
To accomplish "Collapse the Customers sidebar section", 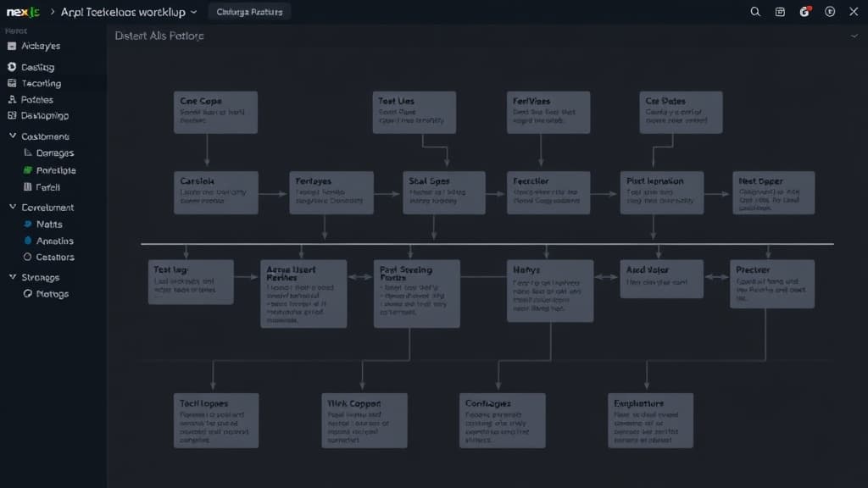I will point(13,136).
